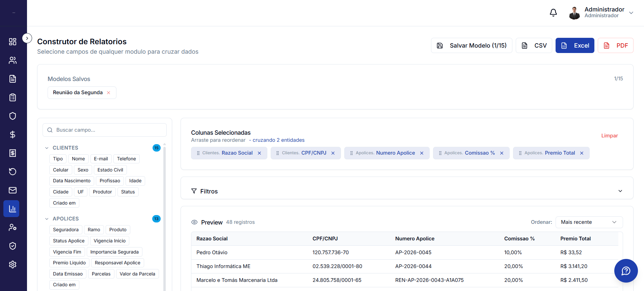Focus the Buscar campo search field

(105, 130)
